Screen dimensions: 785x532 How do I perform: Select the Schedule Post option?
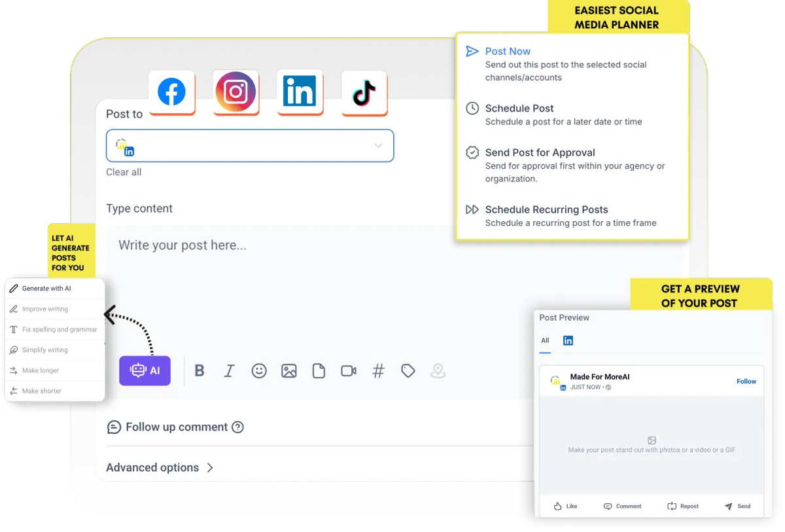(x=519, y=108)
